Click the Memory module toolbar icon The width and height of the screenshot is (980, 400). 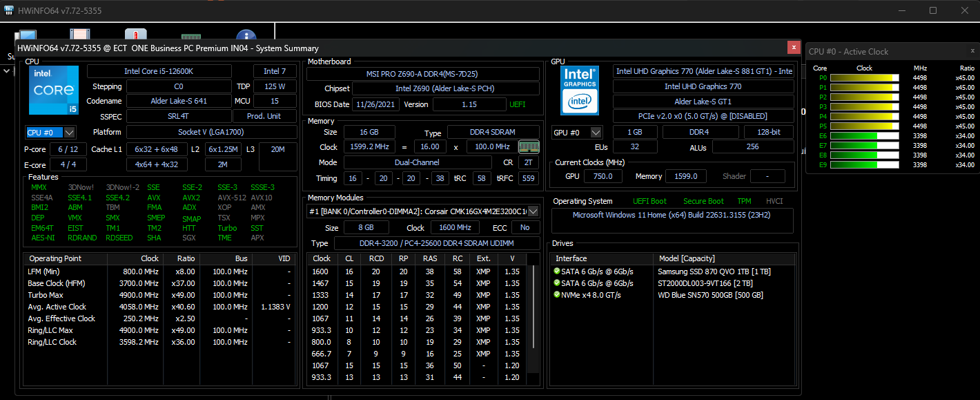(191, 37)
